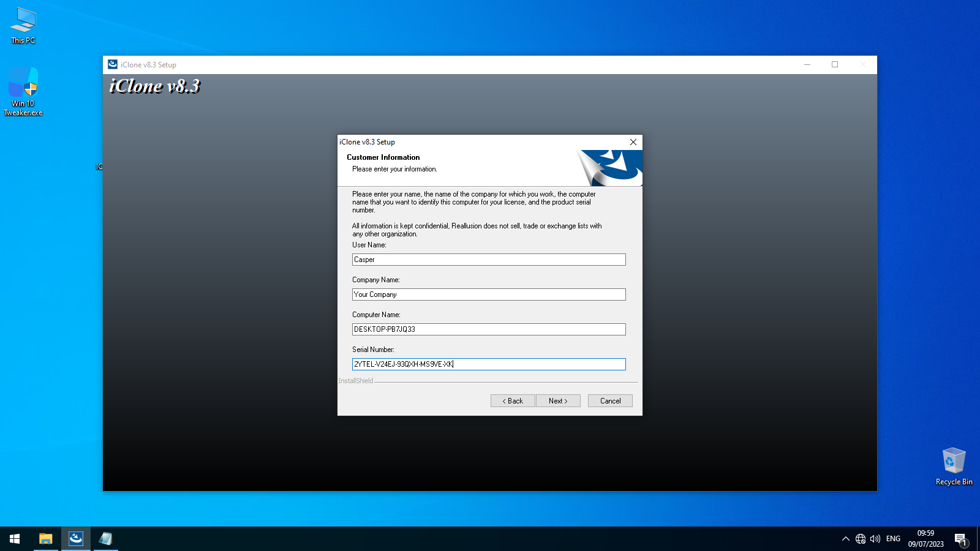
Task: Click the Reallusion logo in dialog header
Action: (610, 168)
